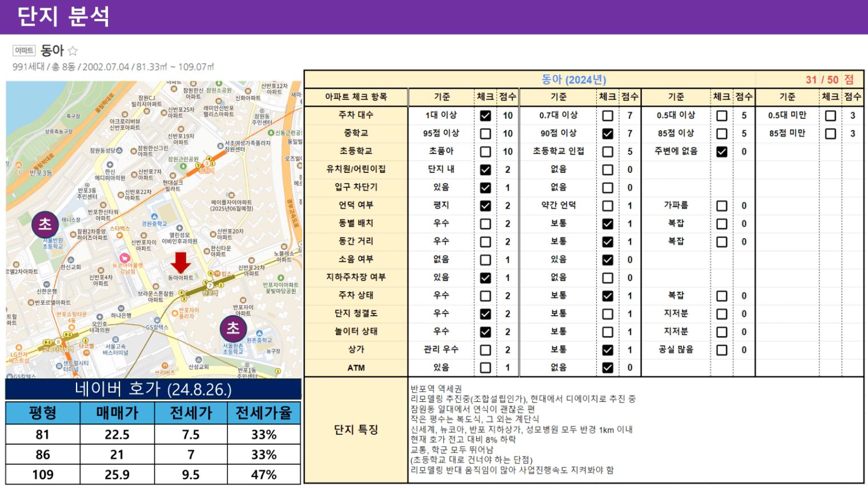The height and width of the screenshot is (488, 868).
Task: Click the 신한은행 bank icon
Action: click(x=46, y=284)
